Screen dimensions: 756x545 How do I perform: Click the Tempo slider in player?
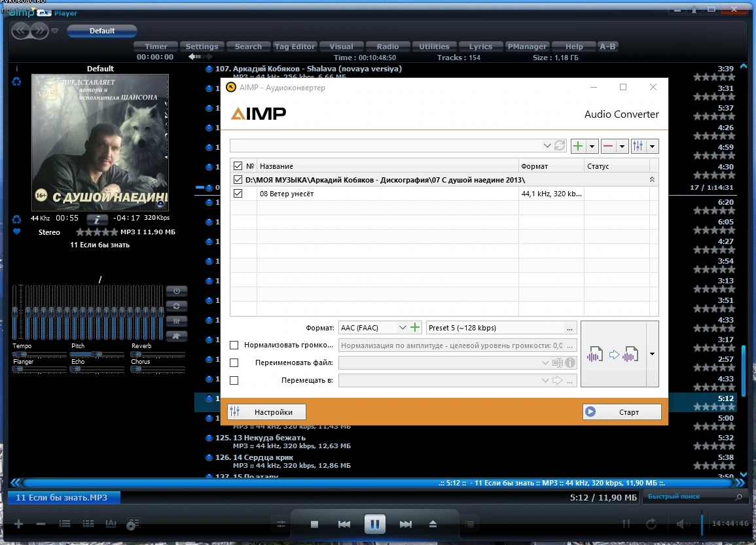click(x=39, y=354)
